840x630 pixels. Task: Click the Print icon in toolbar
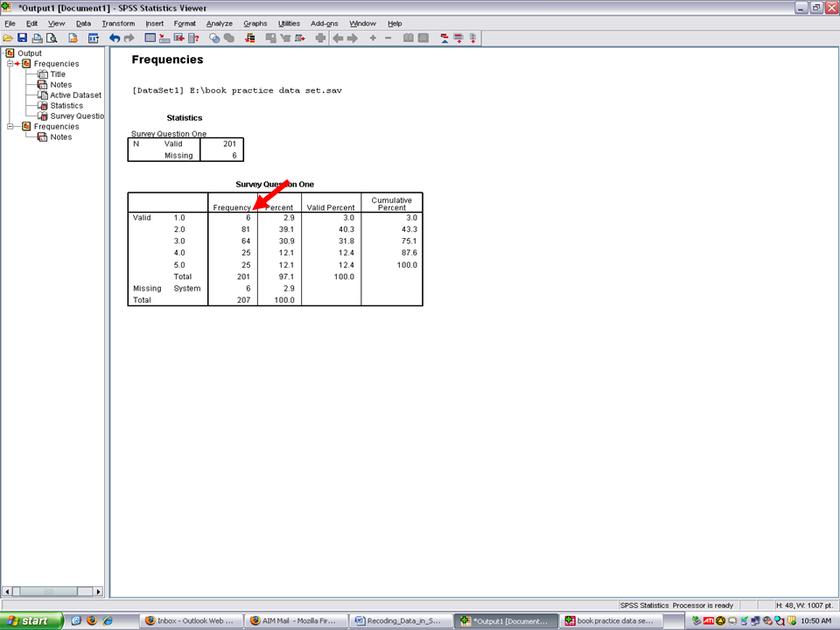point(38,38)
